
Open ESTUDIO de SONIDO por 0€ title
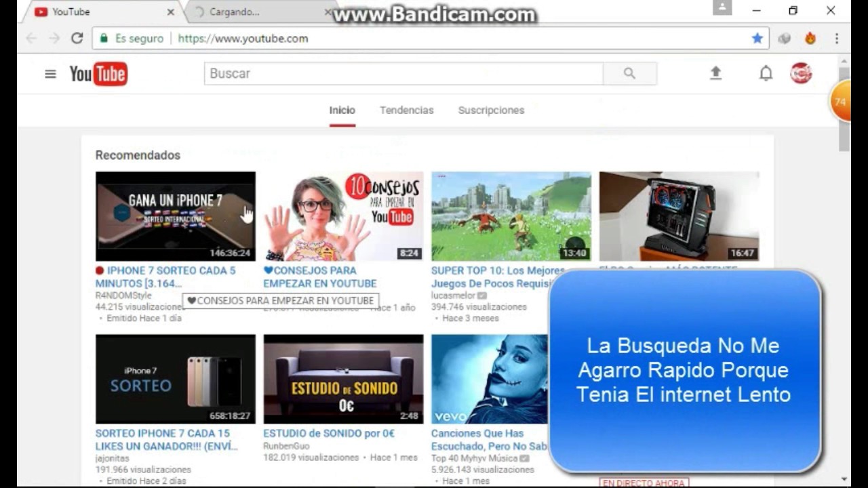tap(329, 433)
